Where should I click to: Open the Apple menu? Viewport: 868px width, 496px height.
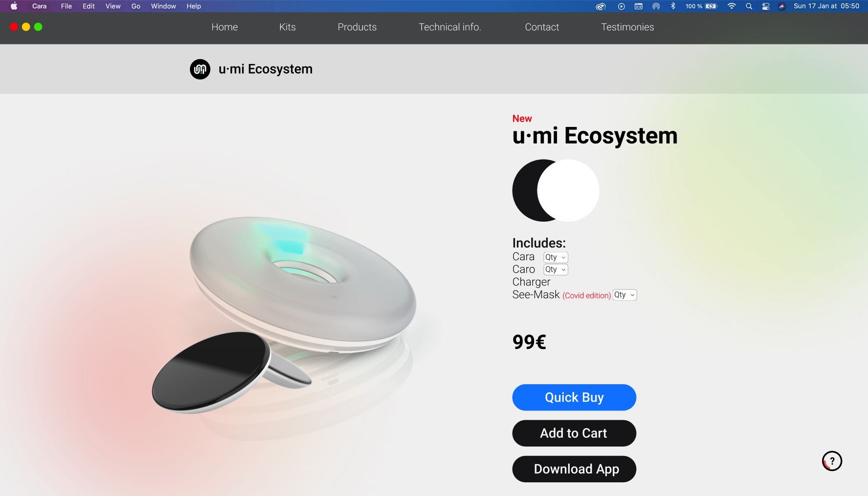click(14, 6)
